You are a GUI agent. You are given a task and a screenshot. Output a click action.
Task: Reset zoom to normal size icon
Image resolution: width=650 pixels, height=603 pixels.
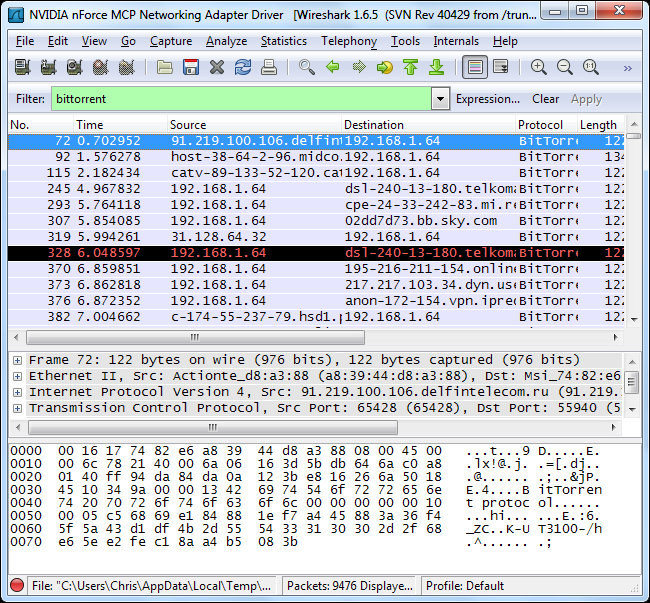591,67
